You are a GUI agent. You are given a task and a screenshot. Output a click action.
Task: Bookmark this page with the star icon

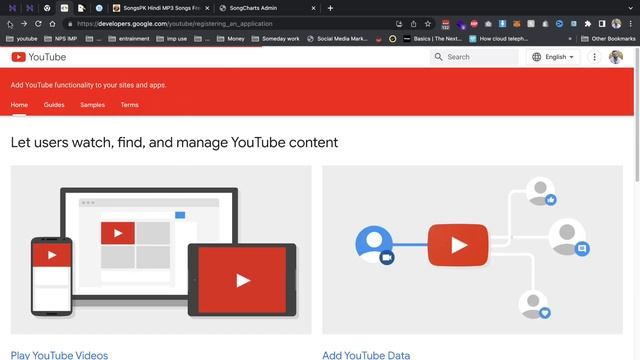click(427, 24)
